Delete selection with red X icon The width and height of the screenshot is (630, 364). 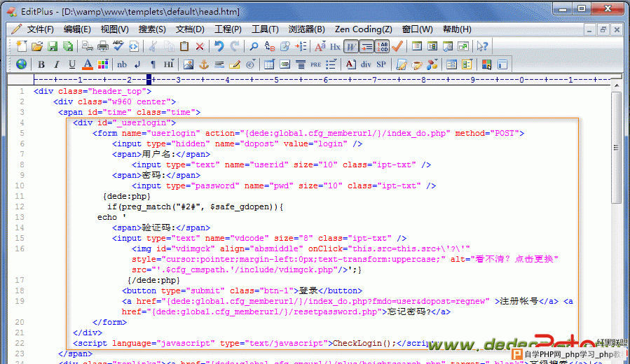click(x=200, y=47)
